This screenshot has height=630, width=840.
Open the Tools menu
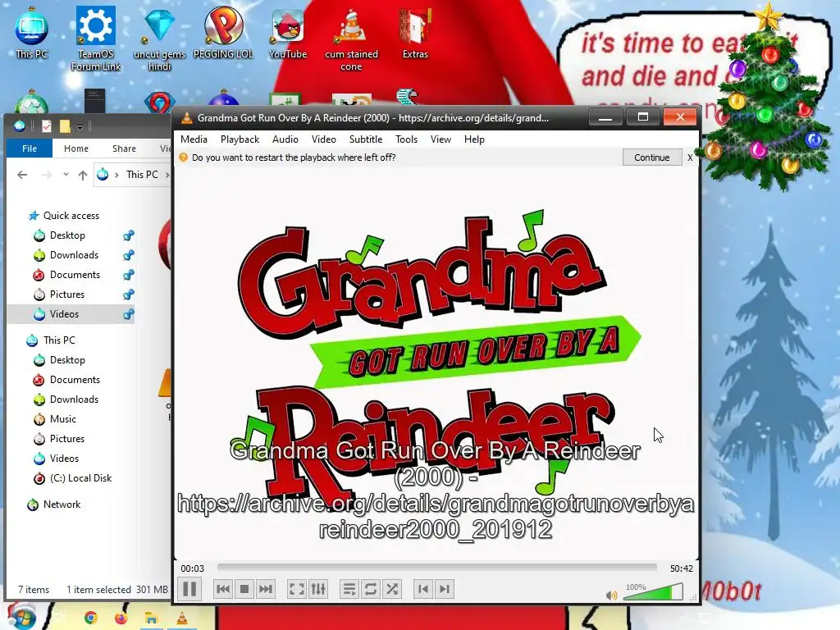tap(407, 139)
